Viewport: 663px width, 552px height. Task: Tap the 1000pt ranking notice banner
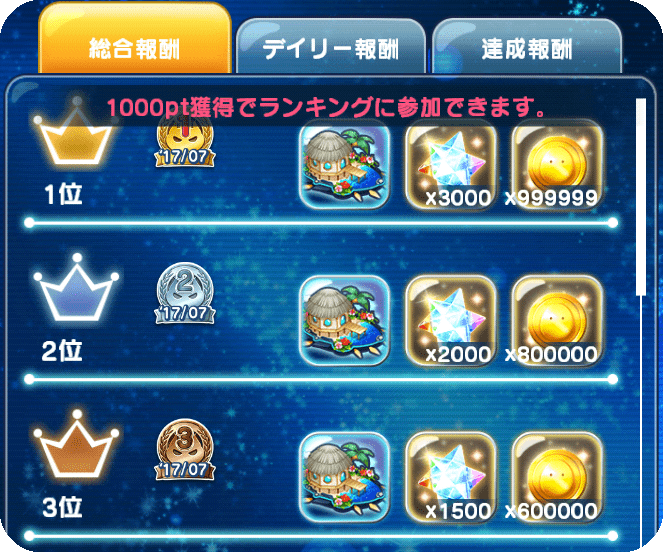(x=326, y=107)
